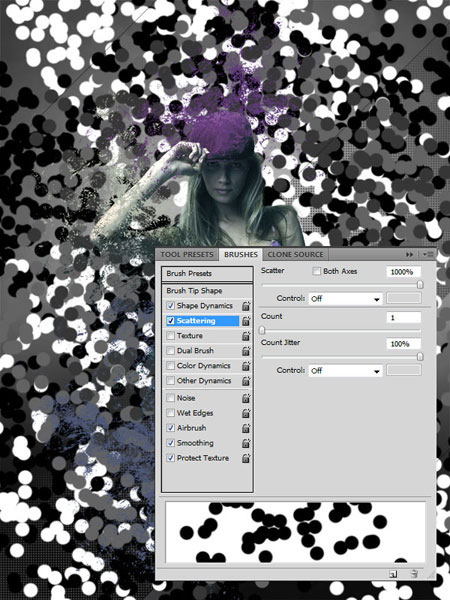
Task: Open Brush Presets section
Action: [207, 274]
